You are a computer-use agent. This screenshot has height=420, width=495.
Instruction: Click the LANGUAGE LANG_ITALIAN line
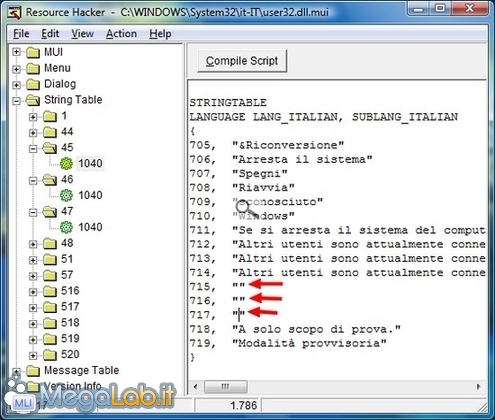tap(323, 117)
